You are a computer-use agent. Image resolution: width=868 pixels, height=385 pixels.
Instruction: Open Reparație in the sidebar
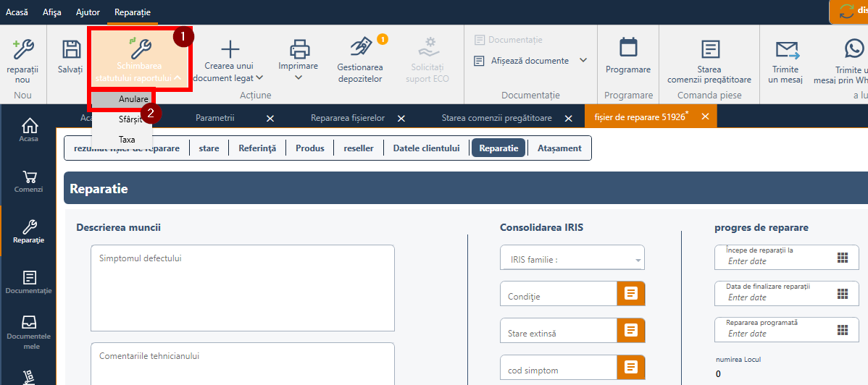coord(28,232)
